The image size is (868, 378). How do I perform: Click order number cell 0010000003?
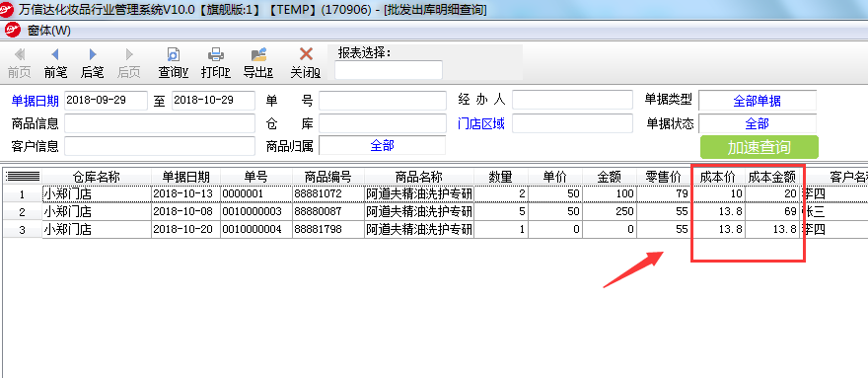click(256, 212)
